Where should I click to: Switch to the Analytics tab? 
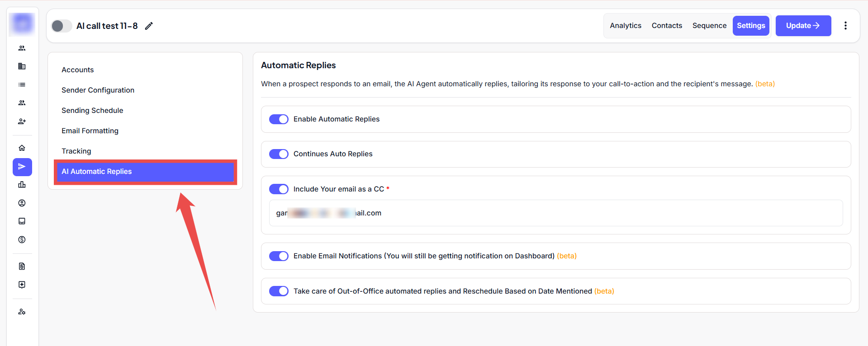point(625,26)
